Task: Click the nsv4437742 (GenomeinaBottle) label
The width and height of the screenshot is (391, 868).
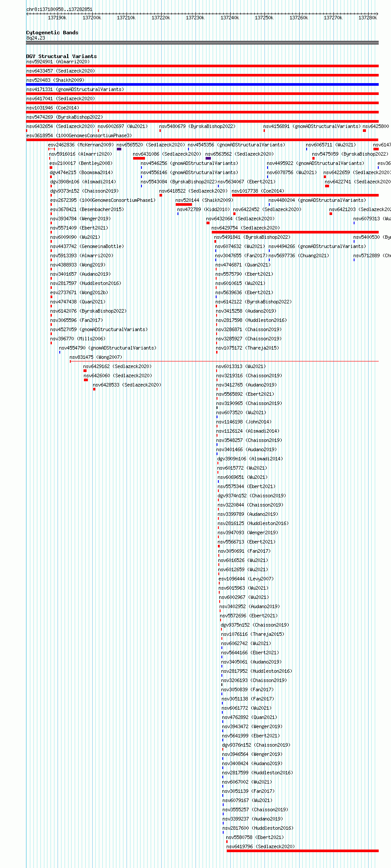Action: 87,246
